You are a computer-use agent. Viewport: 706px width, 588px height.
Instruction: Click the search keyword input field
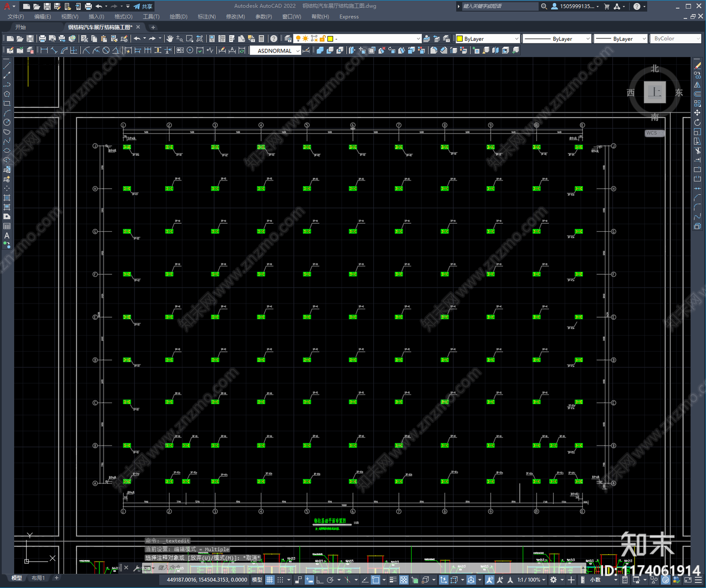tap(500, 6)
